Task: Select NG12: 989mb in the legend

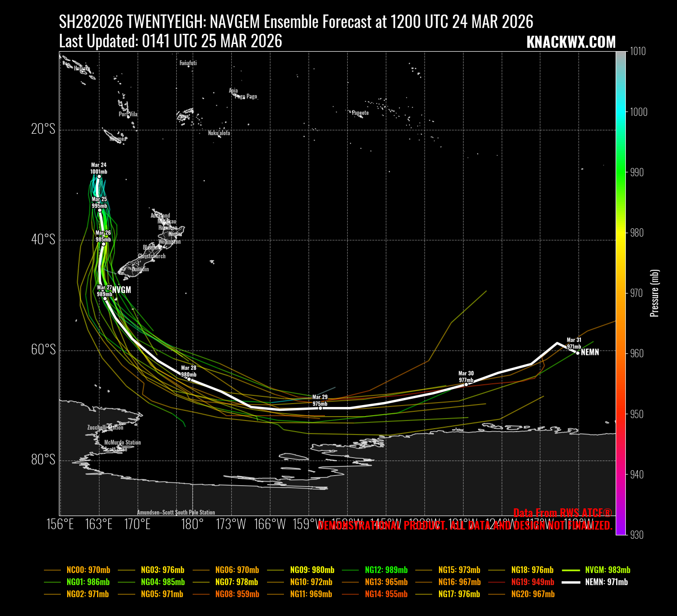Action: (386, 570)
